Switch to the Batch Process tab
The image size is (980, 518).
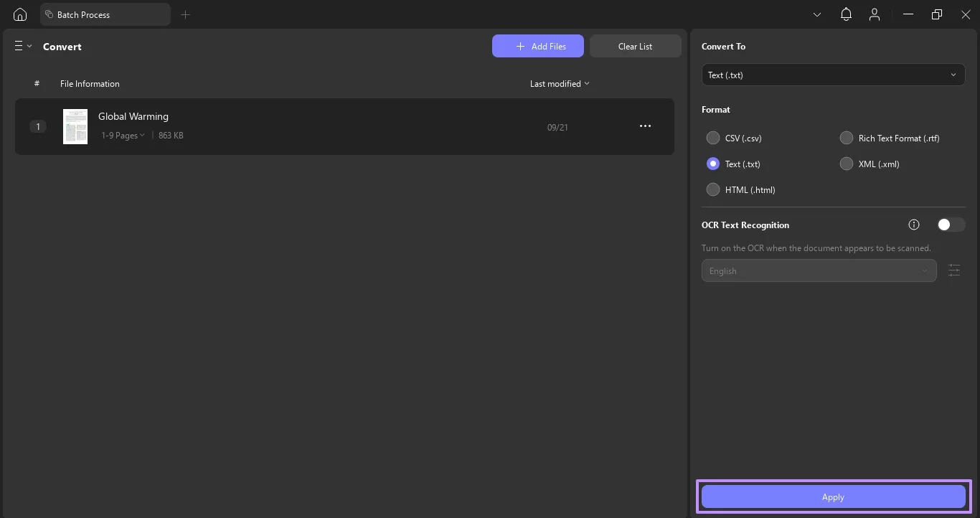105,14
